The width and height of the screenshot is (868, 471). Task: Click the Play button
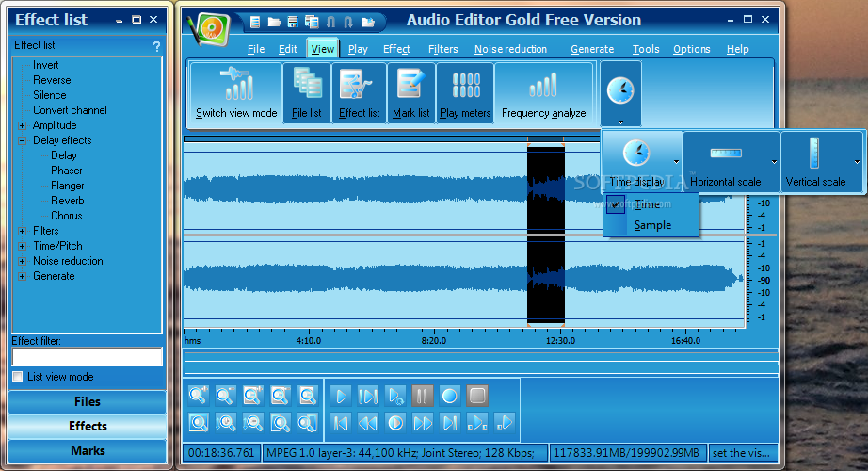(341, 396)
